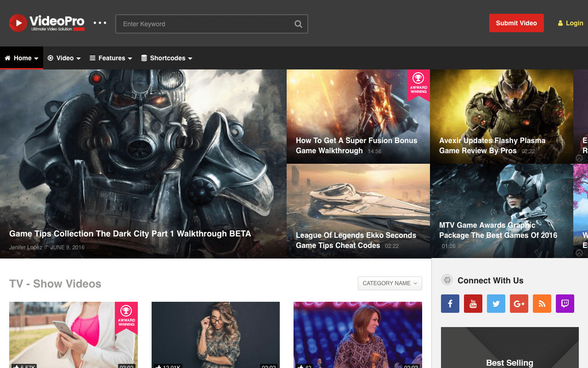The image size is (588, 368).
Task: Open the Facebook social icon
Action: pos(450,304)
